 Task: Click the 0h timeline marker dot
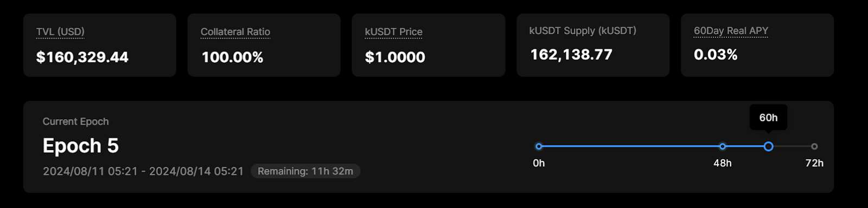pos(539,146)
